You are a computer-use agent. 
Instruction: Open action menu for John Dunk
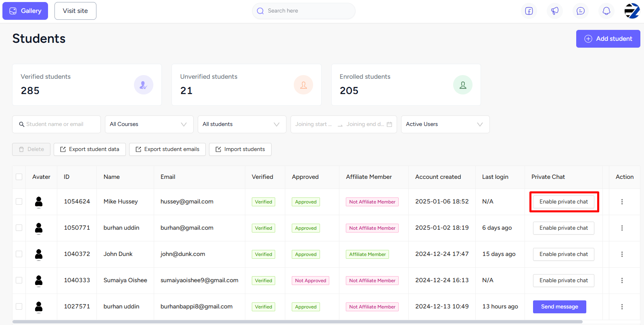click(x=622, y=254)
